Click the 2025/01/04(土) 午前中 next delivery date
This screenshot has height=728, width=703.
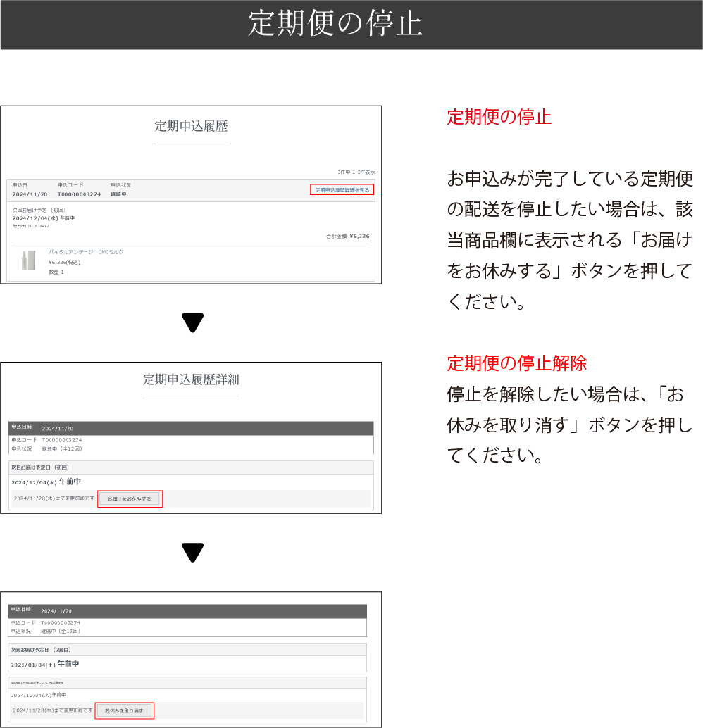(44, 664)
